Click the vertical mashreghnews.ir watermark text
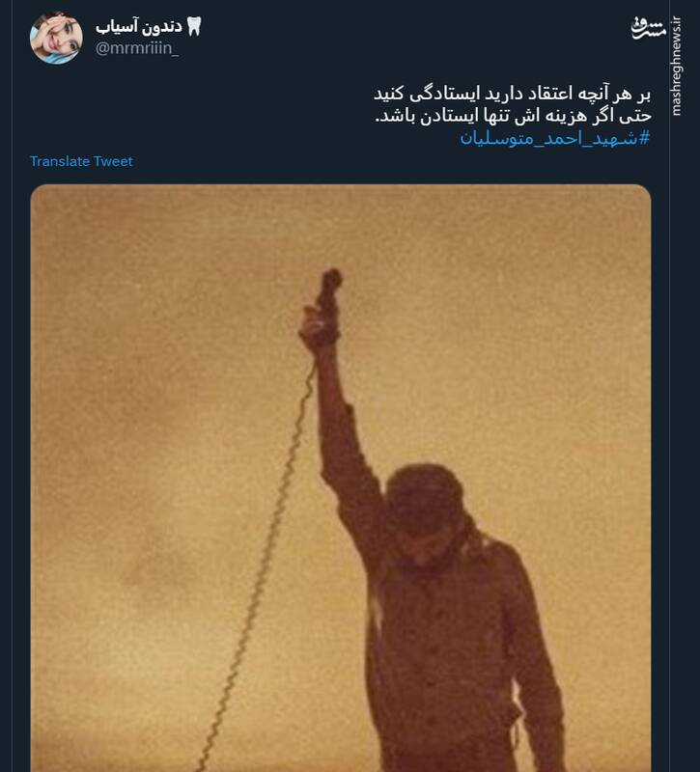 click(x=677, y=66)
